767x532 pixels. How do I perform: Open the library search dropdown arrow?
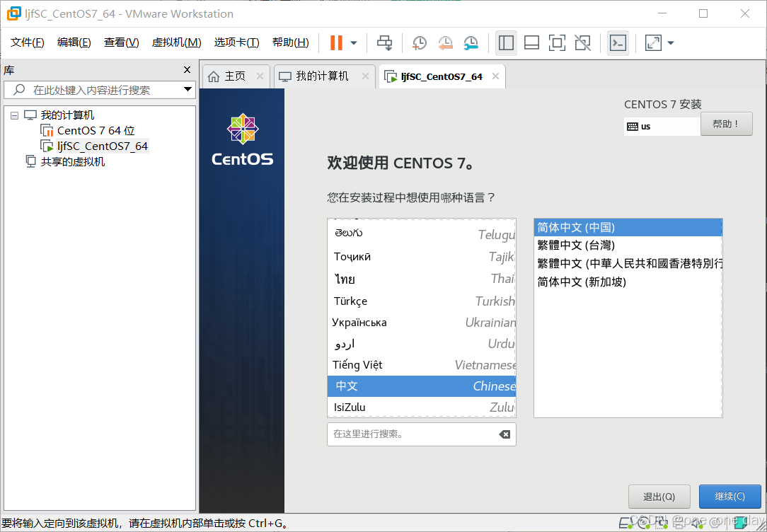(x=188, y=89)
